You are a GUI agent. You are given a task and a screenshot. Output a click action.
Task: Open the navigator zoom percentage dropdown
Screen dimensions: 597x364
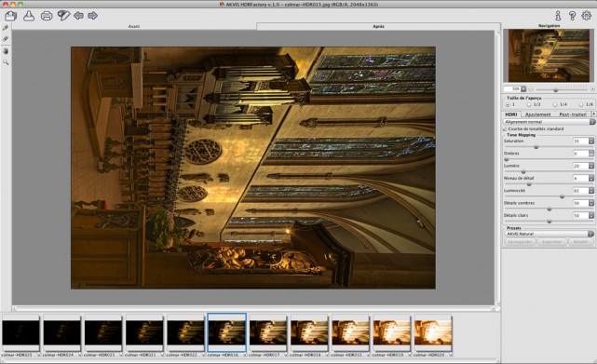point(523,88)
